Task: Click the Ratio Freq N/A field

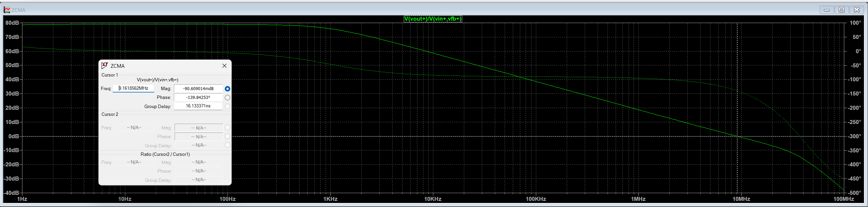Action: click(134, 162)
